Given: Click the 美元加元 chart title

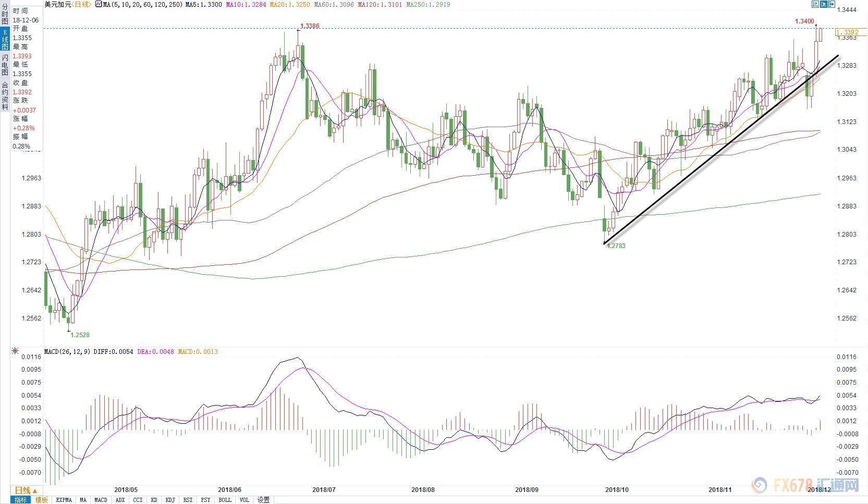Looking at the screenshot, I should (57, 4).
